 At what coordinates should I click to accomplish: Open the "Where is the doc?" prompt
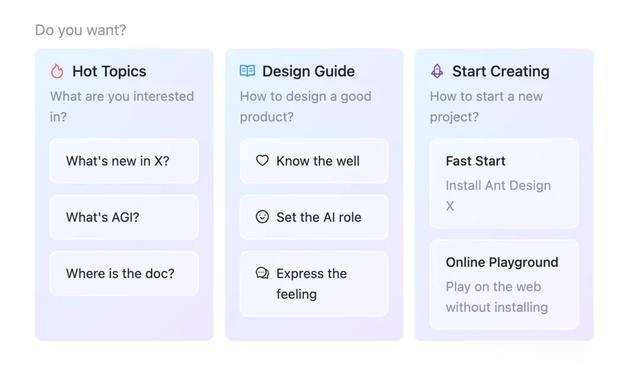pyautogui.click(x=124, y=273)
